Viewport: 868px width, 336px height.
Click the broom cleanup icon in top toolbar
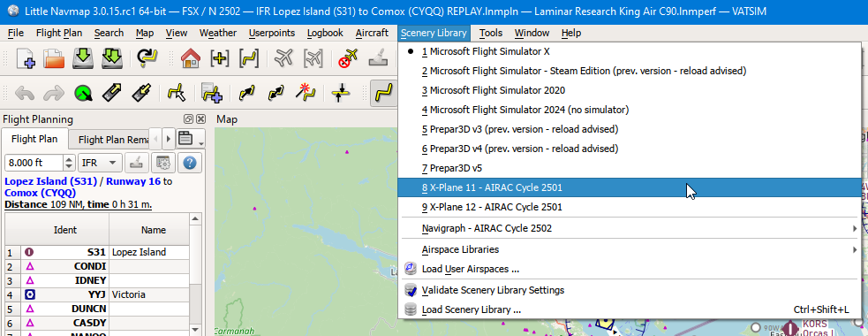[378, 57]
